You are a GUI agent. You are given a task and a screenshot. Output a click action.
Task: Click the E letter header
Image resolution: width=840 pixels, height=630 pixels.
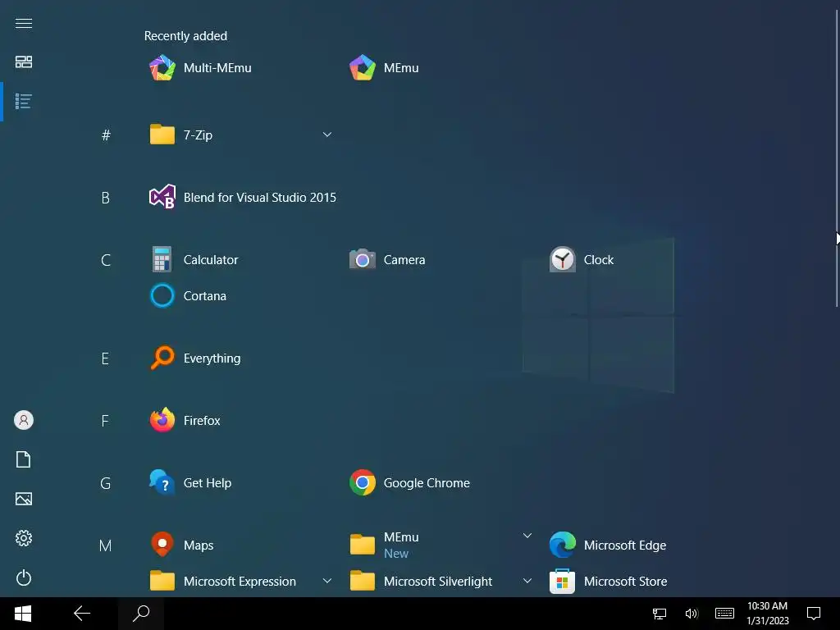[106, 358]
